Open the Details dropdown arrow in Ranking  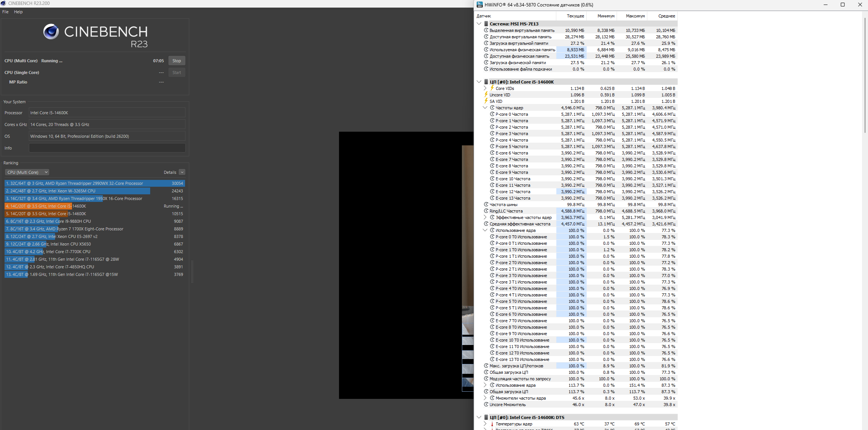point(182,172)
